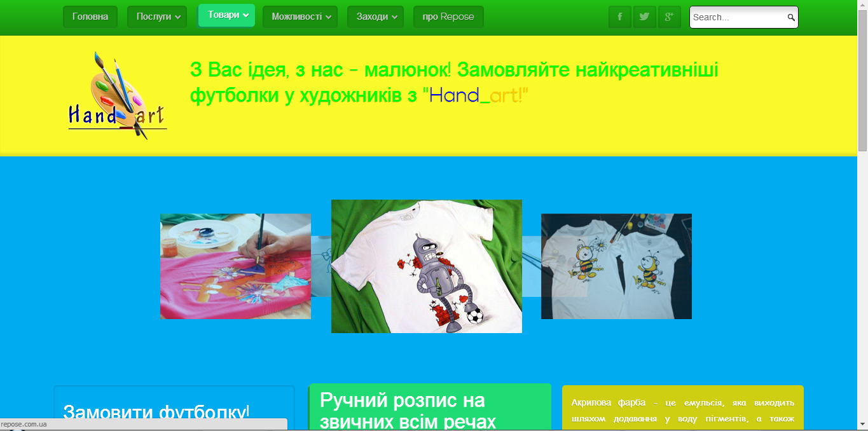This screenshot has width=868, height=431.
Task: Select the Bender robot t-shirt image
Action: (x=427, y=266)
